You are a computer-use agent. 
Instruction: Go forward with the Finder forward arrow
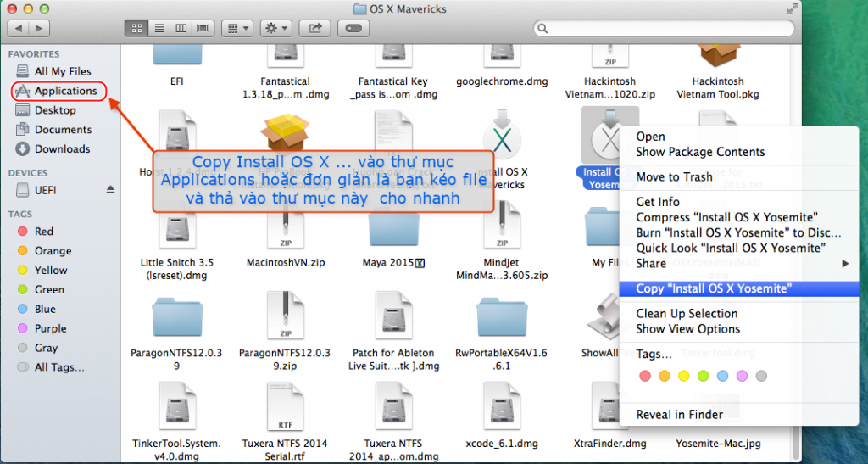39,28
